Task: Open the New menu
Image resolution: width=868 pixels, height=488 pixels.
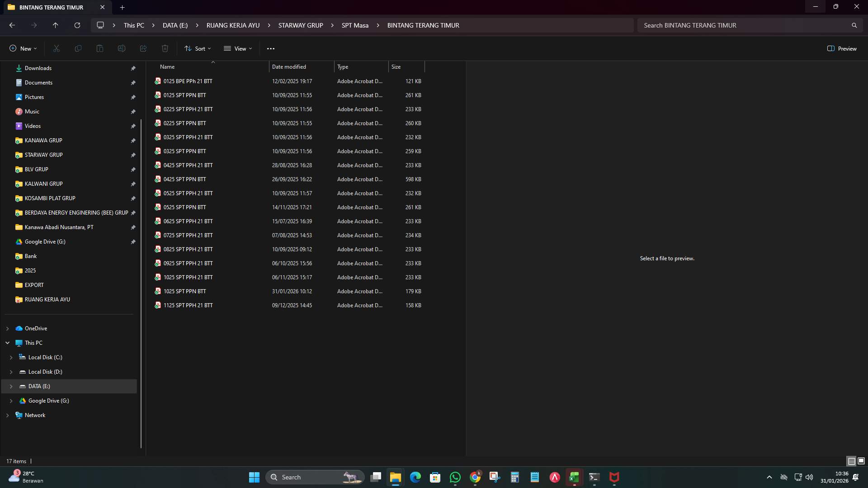Action: click(23, 48)
